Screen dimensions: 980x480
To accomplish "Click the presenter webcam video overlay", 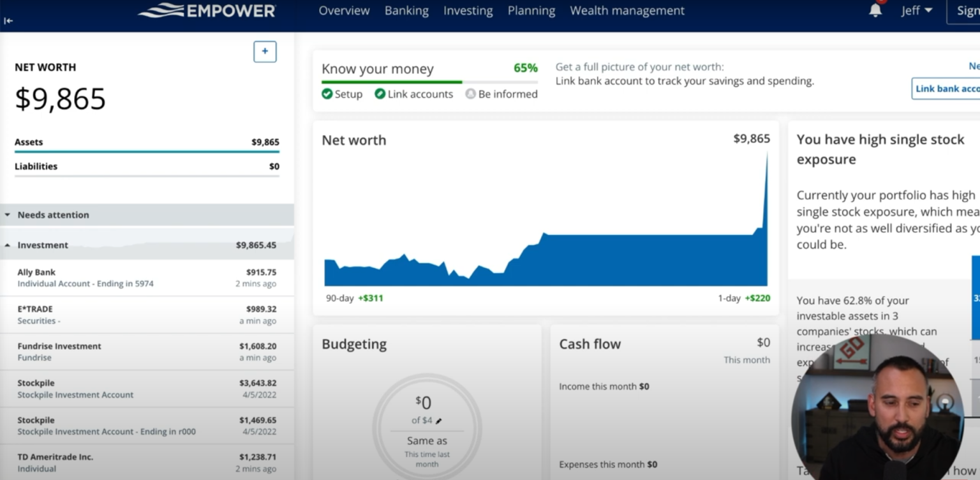I will point(877,407).
